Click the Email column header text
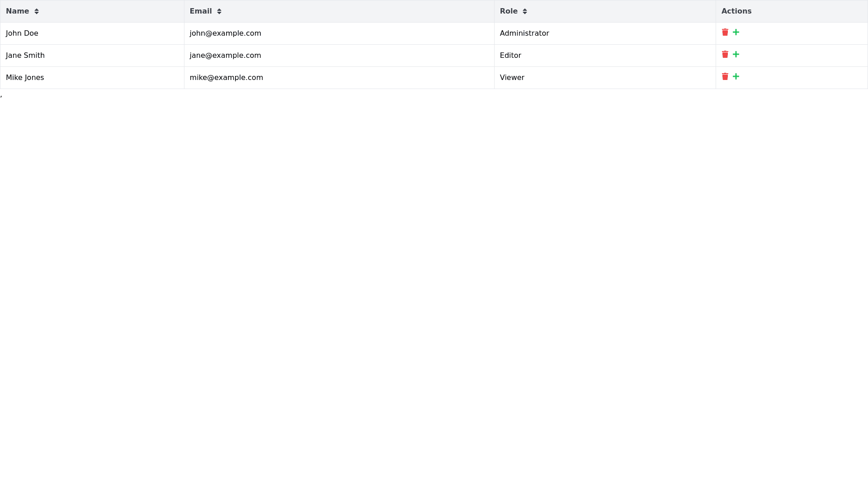Screen dimensions: 868x488 point(201,11)
